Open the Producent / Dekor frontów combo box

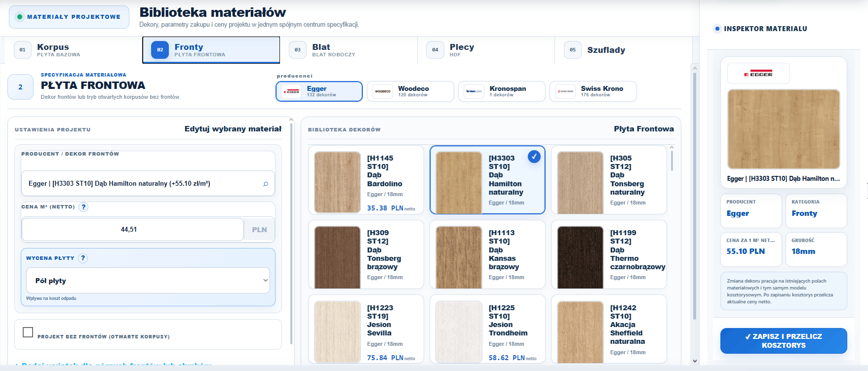click(148, 184)
